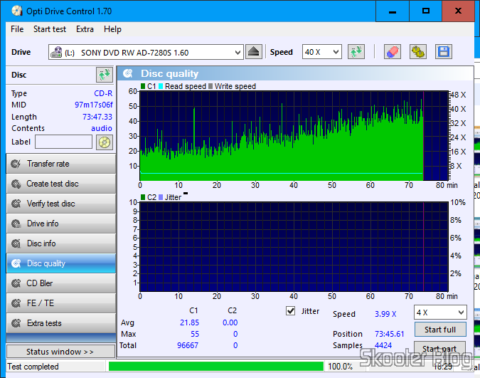The image size is (480, 378).
Task: Open the Transfer rate test
Action: point(61,164)
